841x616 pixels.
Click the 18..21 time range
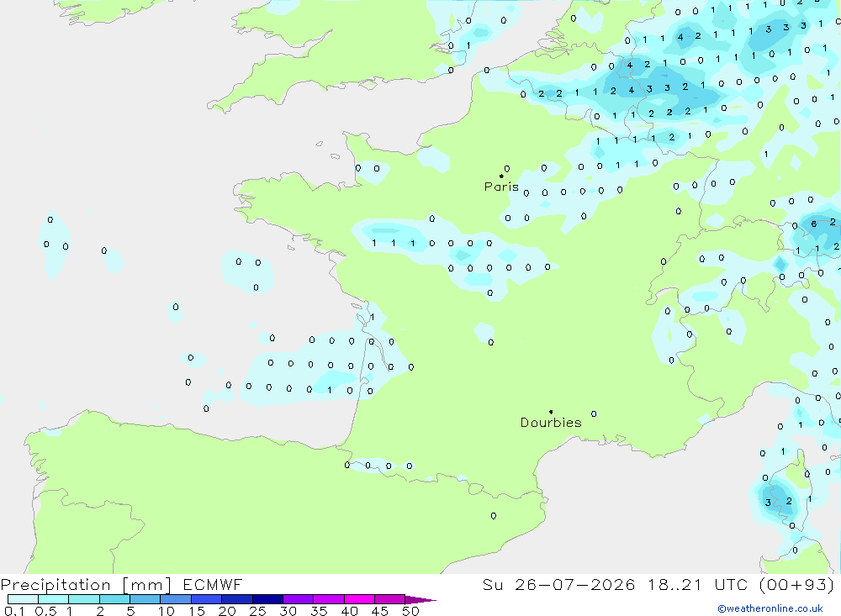coord(674,584)
